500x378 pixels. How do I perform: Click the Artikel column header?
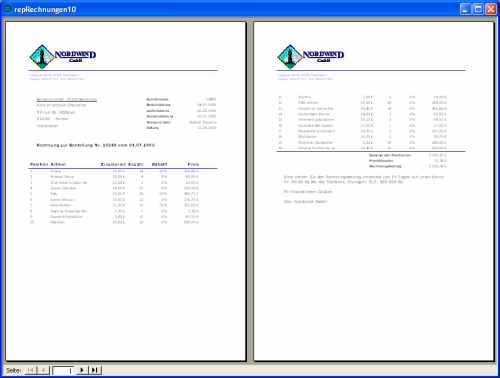(58, 164)
